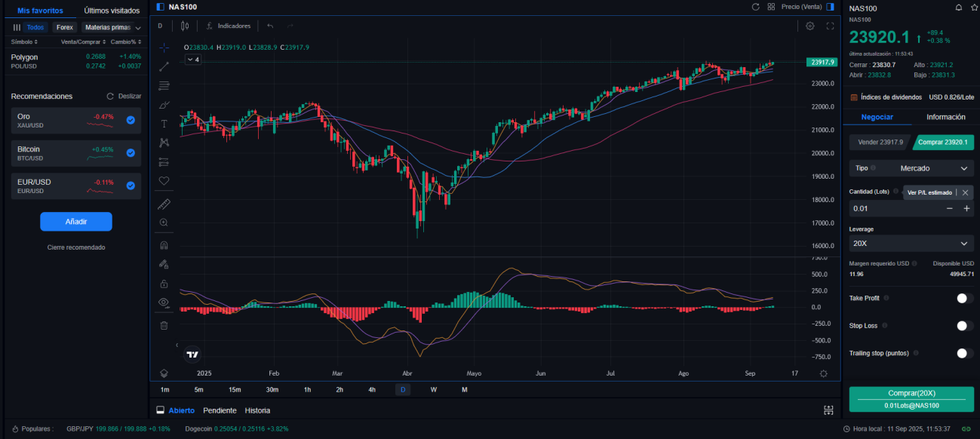980x439 pixels.
Task: Toggle the EUR/USD recommendation checkmark
Action: click(x=131, y=186)
